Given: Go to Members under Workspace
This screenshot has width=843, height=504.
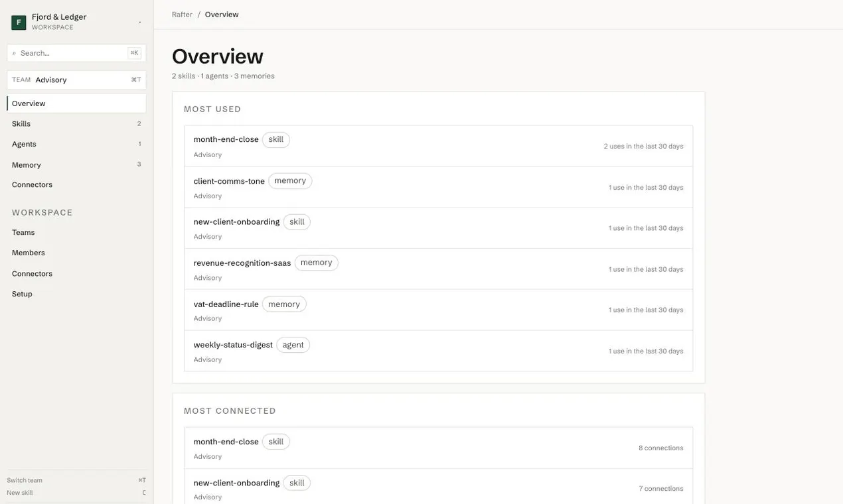Looking at the screenshot, I should pyautogui.click(x=76, y=253).
